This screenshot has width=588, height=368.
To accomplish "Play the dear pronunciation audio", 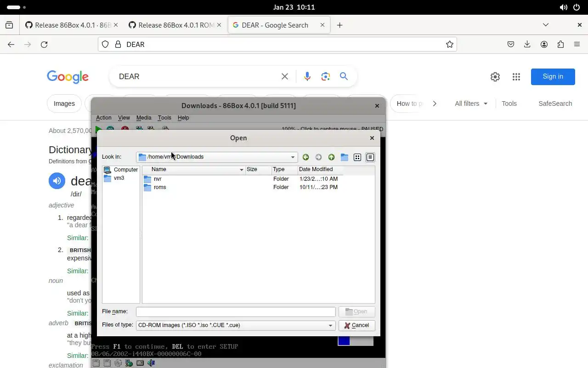I will [x=57, y=181].
